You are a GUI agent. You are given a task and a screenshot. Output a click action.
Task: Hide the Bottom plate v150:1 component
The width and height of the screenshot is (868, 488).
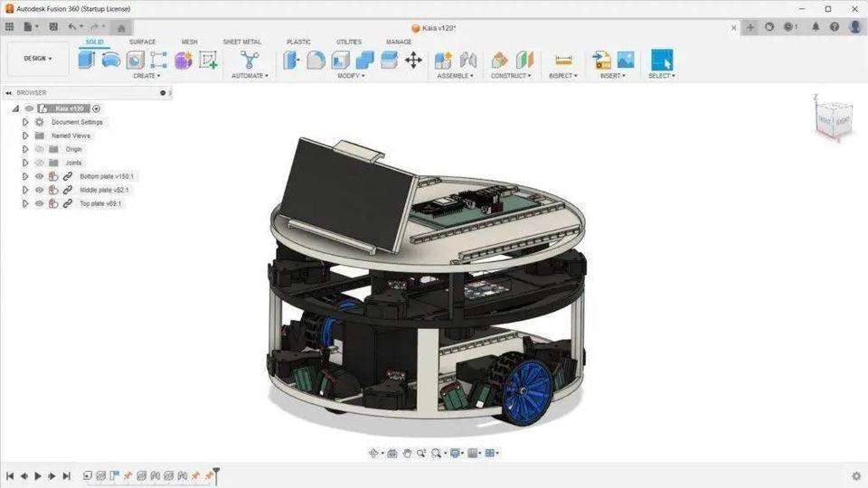click(39, 176)
